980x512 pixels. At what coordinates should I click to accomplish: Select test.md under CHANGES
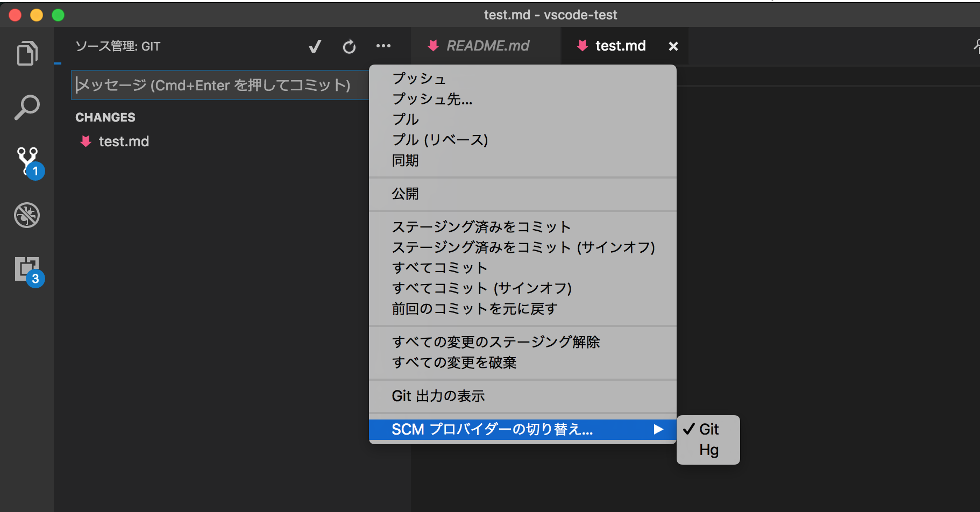click(124, 141)
